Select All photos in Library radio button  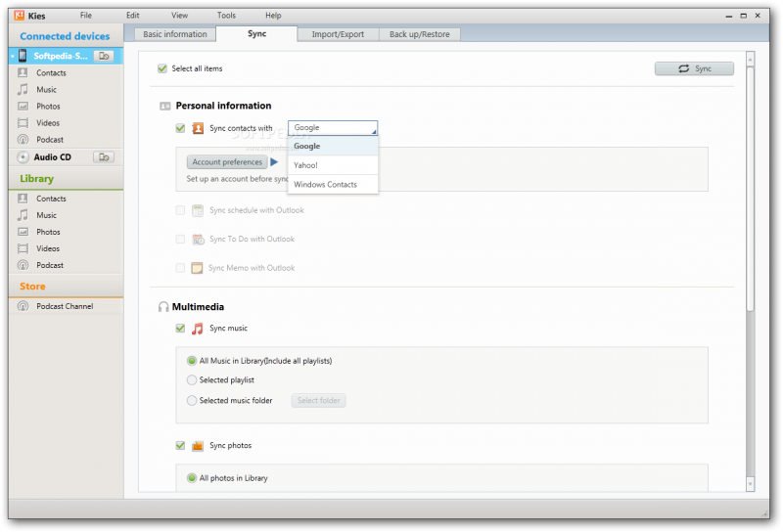point(192,478)
